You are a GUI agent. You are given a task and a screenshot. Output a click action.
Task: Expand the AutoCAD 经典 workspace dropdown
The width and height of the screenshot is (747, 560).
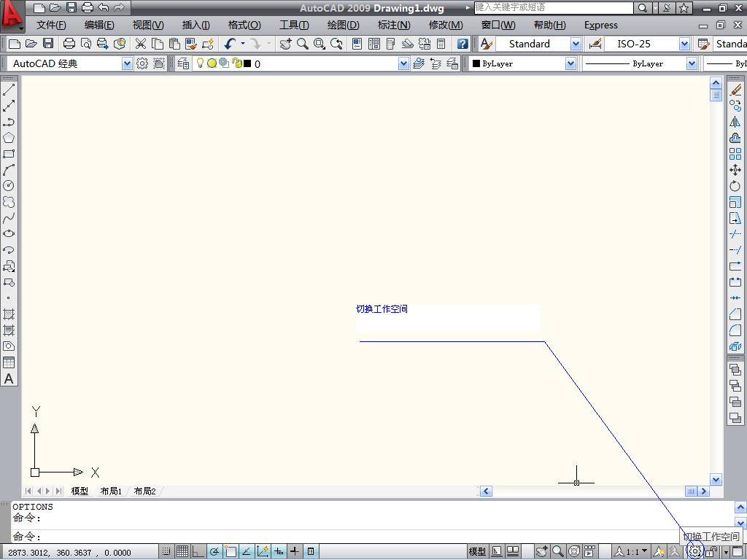point(127,63)
